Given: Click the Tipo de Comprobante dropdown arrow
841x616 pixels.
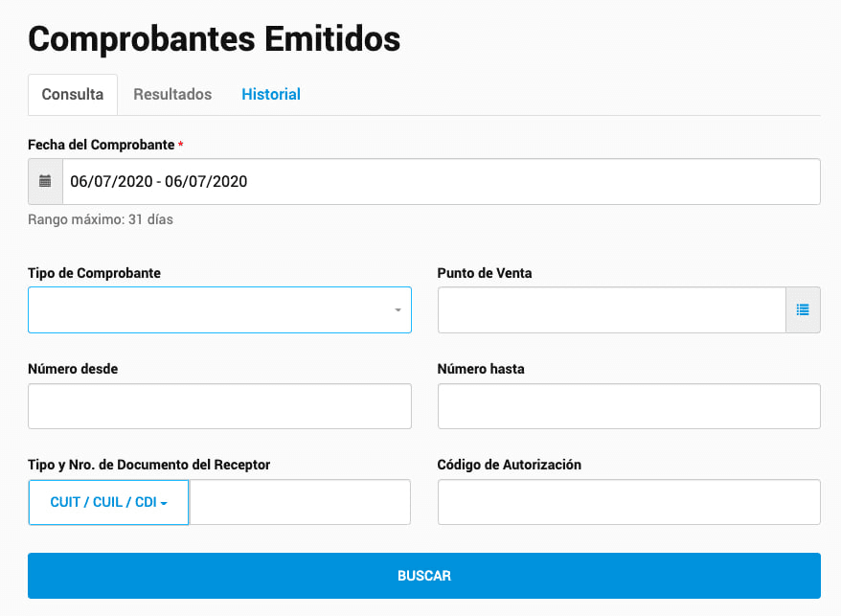Looking at the screenshot, I should 398,310.
